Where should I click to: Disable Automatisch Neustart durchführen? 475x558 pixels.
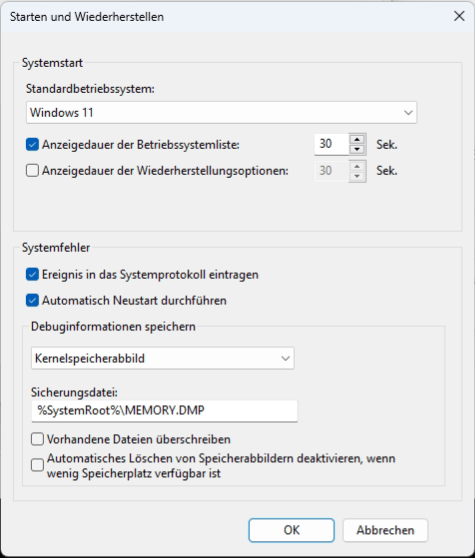pyautogui.click(x=32, y=300)
